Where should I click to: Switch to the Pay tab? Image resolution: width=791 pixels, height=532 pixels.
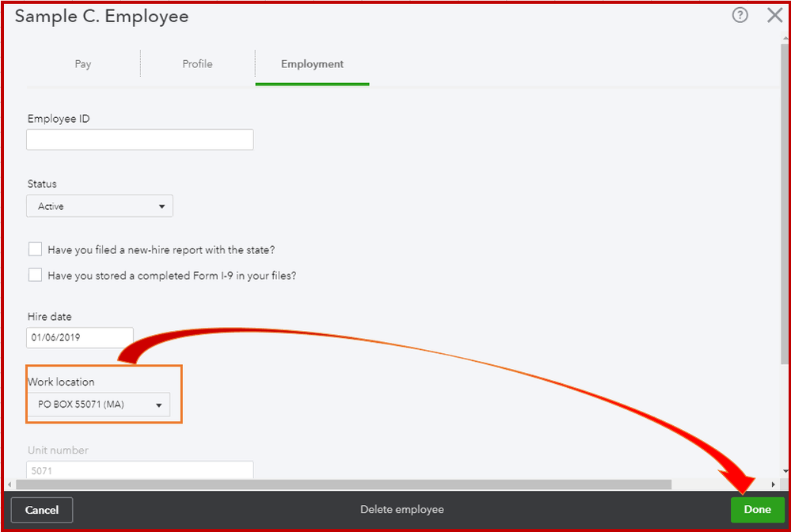82,64
